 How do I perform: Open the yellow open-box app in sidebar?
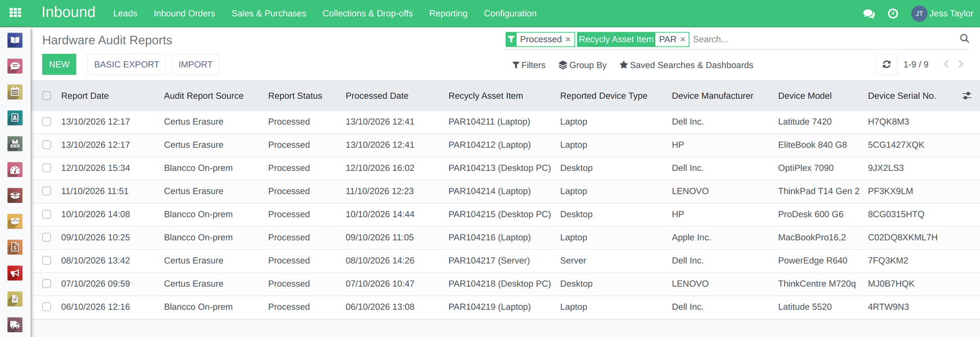tap(15, 221)
